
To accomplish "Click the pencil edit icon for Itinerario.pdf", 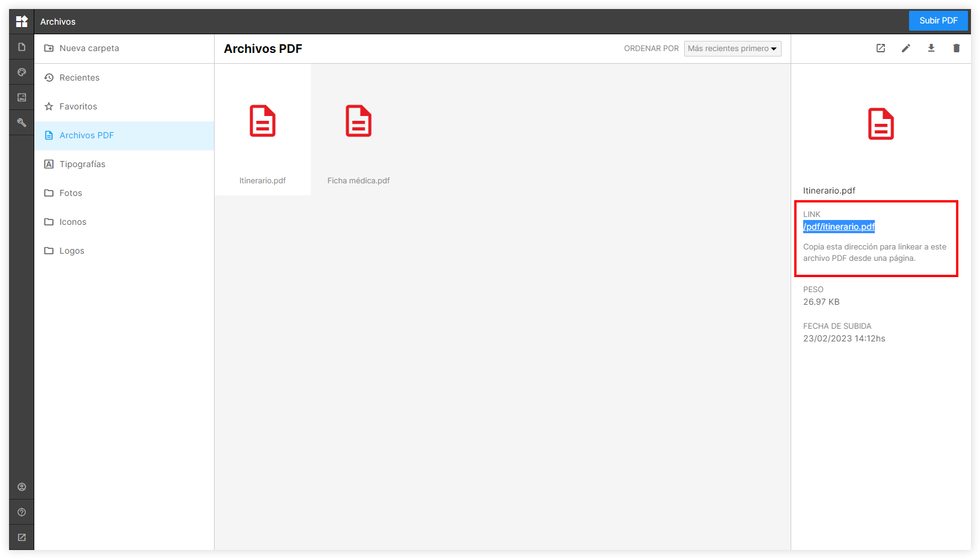I will (905, 48).
